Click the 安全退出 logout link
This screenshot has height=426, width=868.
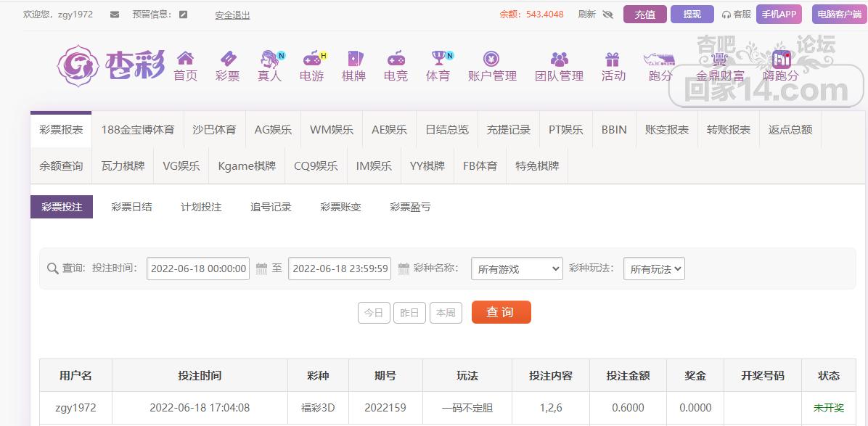[232, 15]
